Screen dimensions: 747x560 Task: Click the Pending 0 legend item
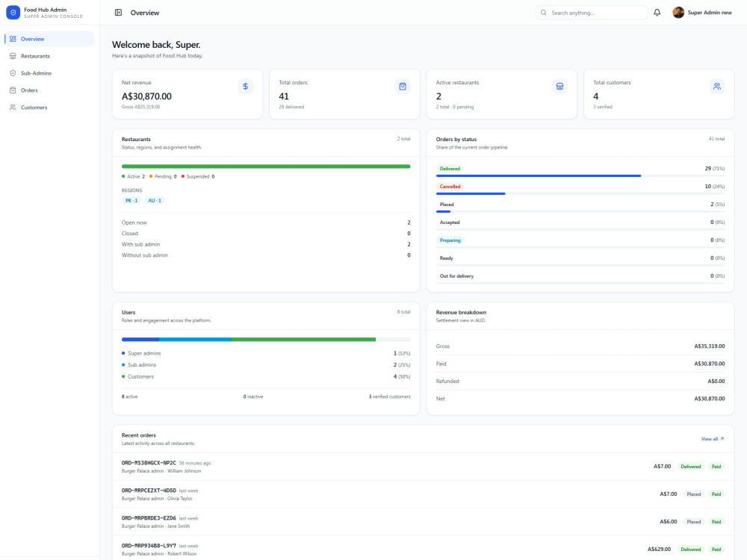[x=163, y=177]
